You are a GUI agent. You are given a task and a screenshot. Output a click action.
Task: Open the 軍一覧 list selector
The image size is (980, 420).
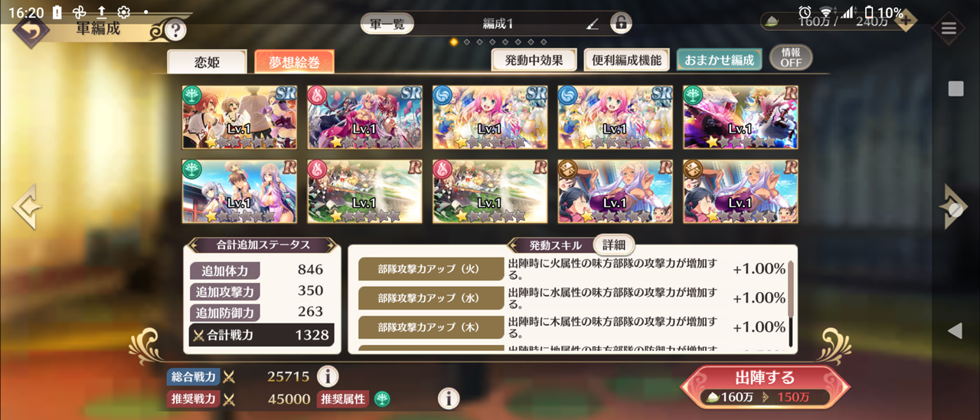click(387, 24)
